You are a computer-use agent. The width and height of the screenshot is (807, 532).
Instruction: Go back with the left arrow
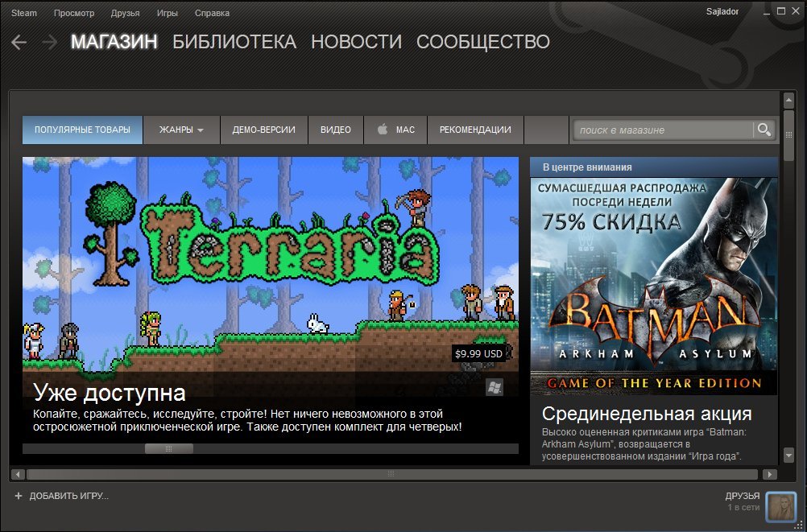[19, 42]
